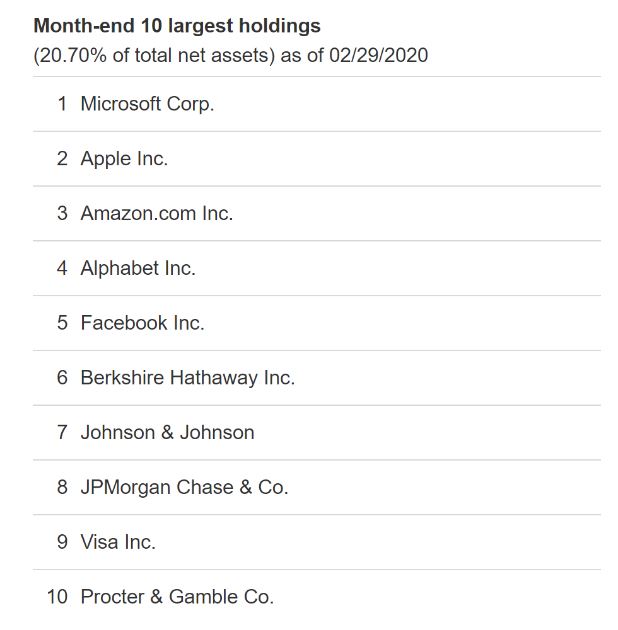Click rank number 6 beside Berkshire Hathaway
This screenshot has width=618, height=630.
(x=62, y=378)
